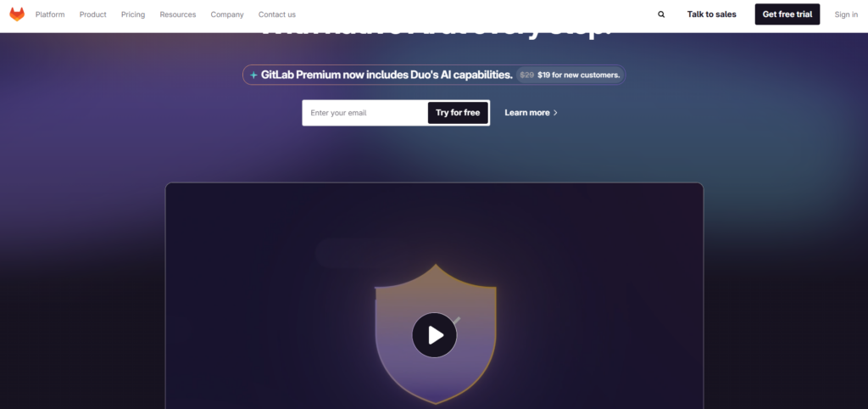This screenshot has width=868, height=409.
Task: Click the chevron next to Learn more
Action: [556, 113]
